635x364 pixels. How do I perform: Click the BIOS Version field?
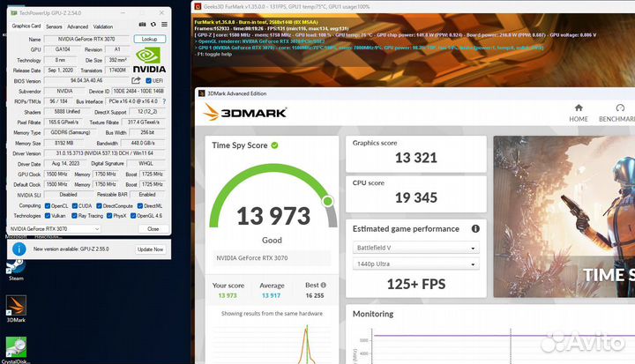tap(86, 80)
